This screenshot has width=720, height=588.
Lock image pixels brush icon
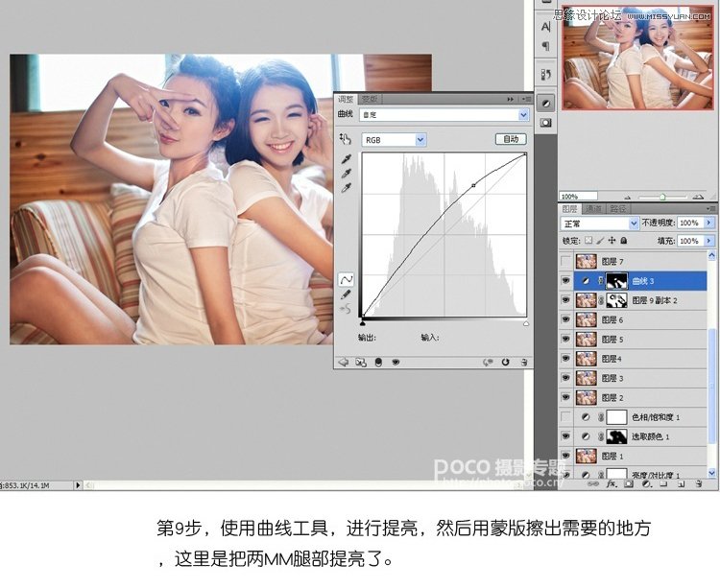point(600,241)
